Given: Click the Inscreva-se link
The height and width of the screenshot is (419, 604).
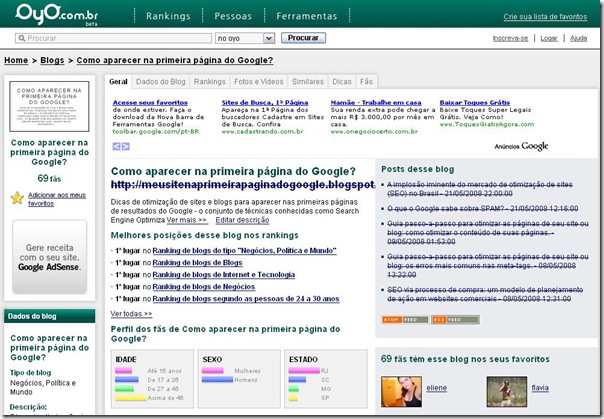Looking at the screenshot, I should click(x=510, y=38).
